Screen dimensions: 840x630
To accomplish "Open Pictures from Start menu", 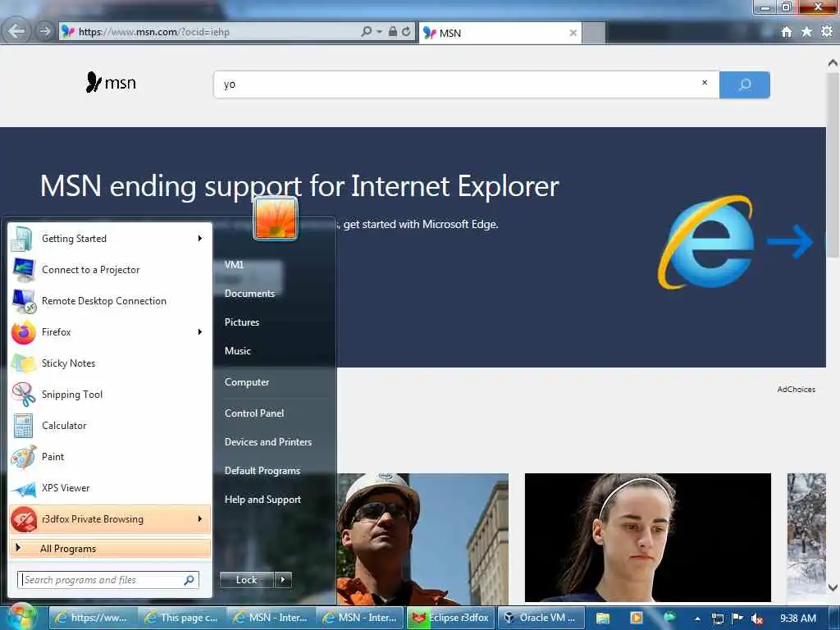I will coord(242,322).
